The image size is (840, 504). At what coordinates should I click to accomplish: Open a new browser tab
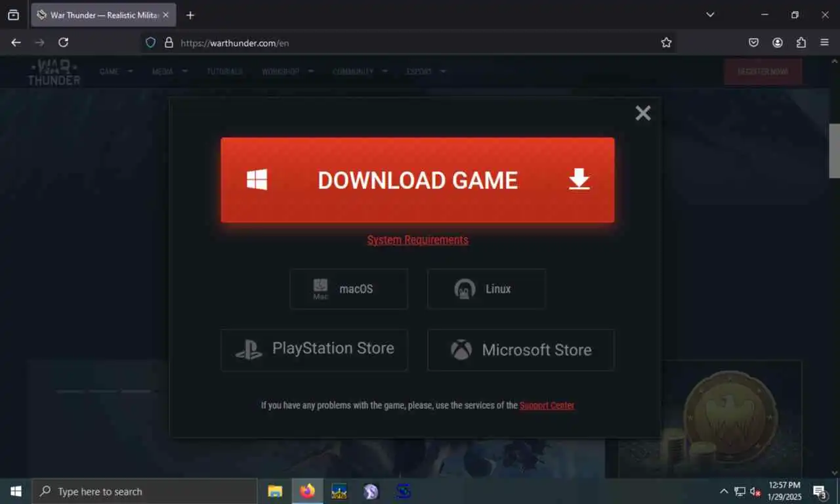tap(190, 14)
